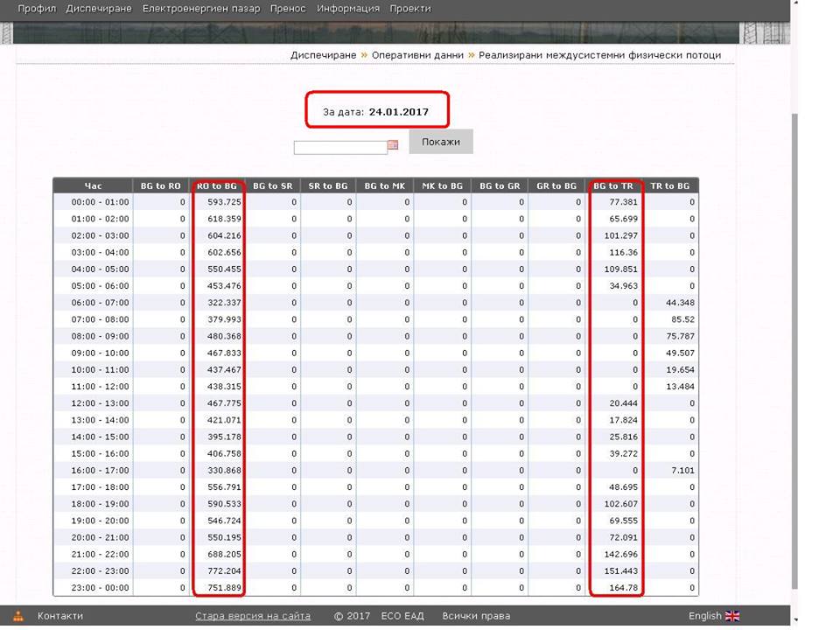840x630 pixels.
Task: Click the UK flag icon
Action: 732,616
